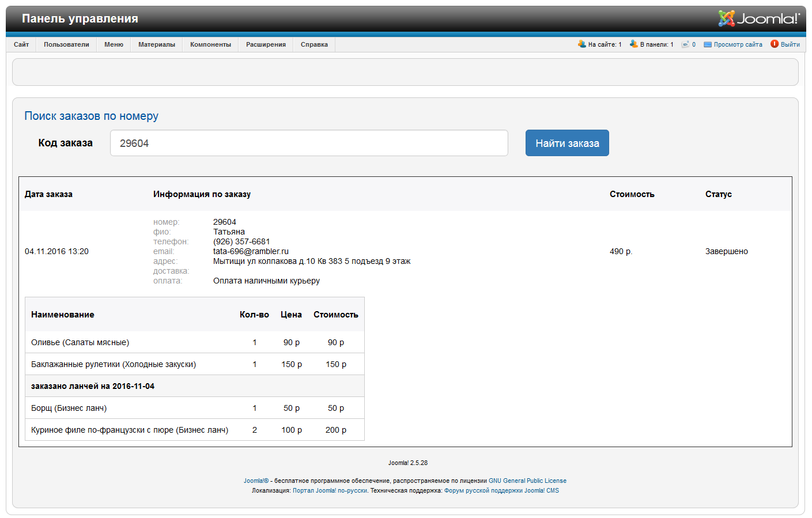This screenshot has height=518, width=812.
Task: Select the order total 490 р.
Action: (x=621, y=251)
